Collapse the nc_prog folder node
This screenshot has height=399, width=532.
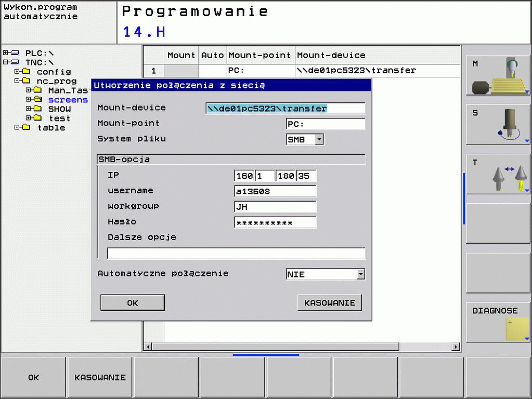(x=17, y=81)
